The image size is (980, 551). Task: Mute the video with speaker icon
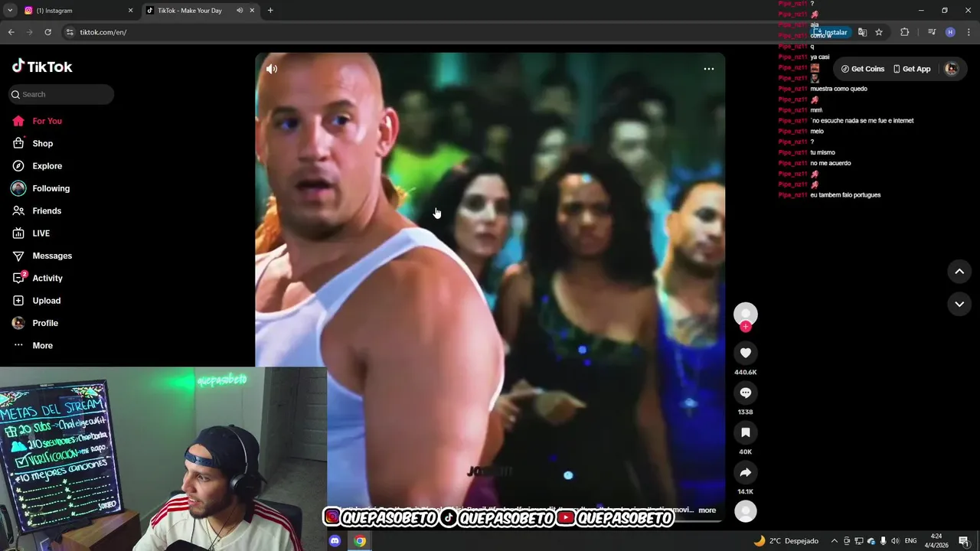click(x=272, y=69)
